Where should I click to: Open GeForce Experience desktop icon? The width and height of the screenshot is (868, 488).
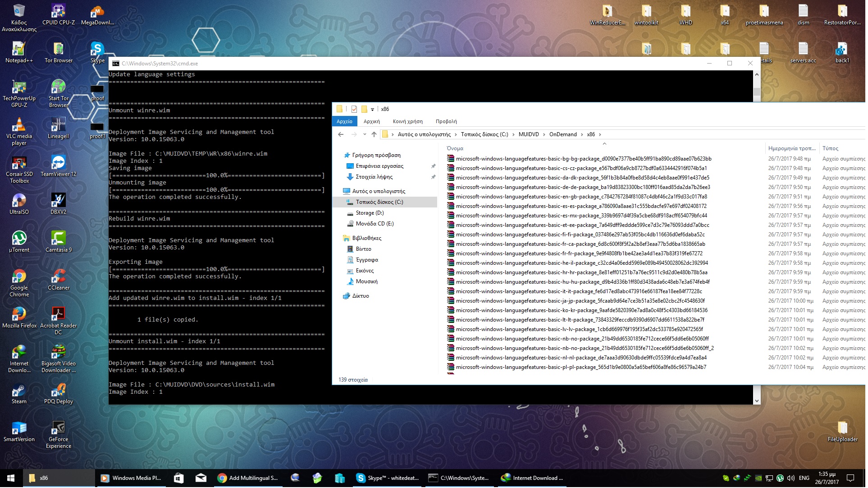coord(59,435)
